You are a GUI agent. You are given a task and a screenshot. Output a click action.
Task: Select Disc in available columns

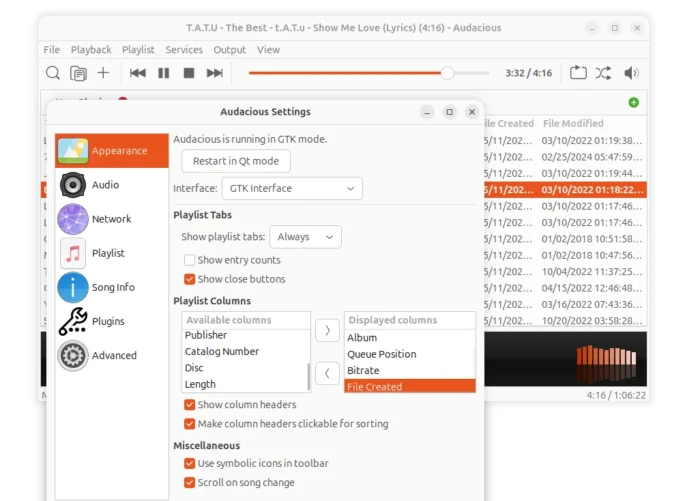pyautogui.click(x=245, y=368)
